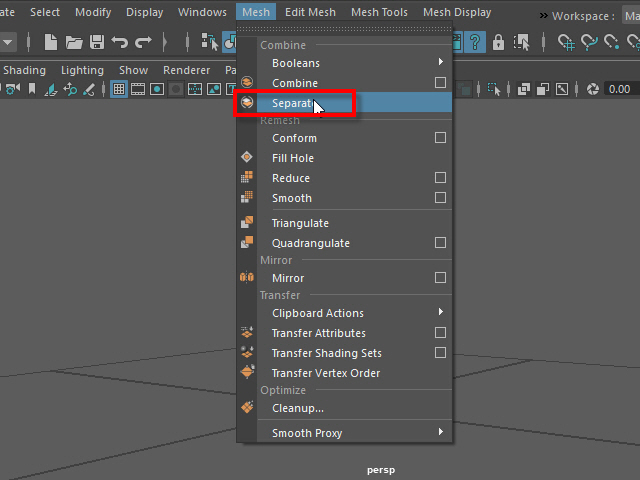Click the Open Scene folder icon
The width and height of the screenshot is (640, 480).
pos(74,42)
